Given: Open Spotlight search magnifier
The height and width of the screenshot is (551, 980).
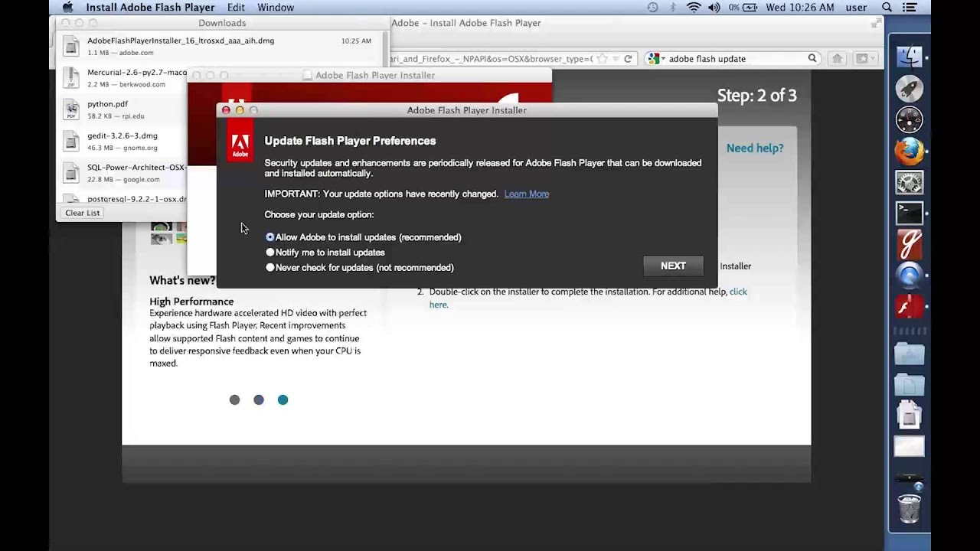Looking at the screenshot, I should [x=887, y=8].
